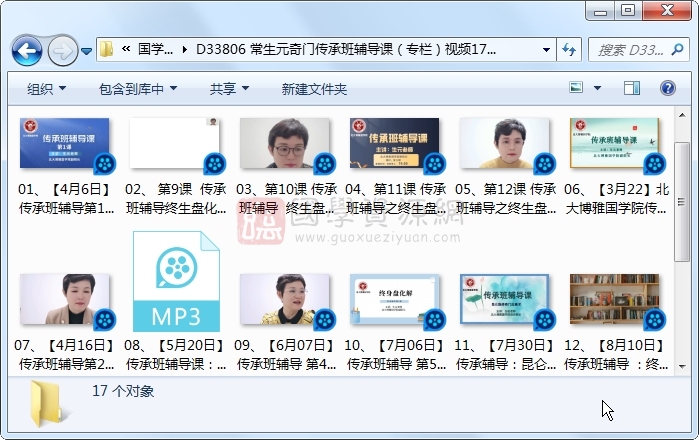Click filename text 11、【7月30日】传承辅导：昆仑...
This screenshot has height=440, width=699.
point(506,354)
